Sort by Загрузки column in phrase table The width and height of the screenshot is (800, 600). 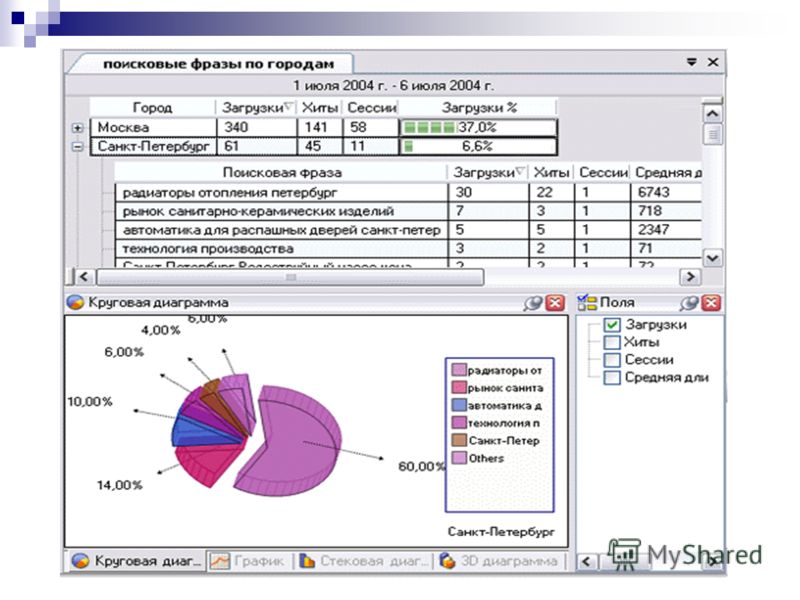(488, 172)
